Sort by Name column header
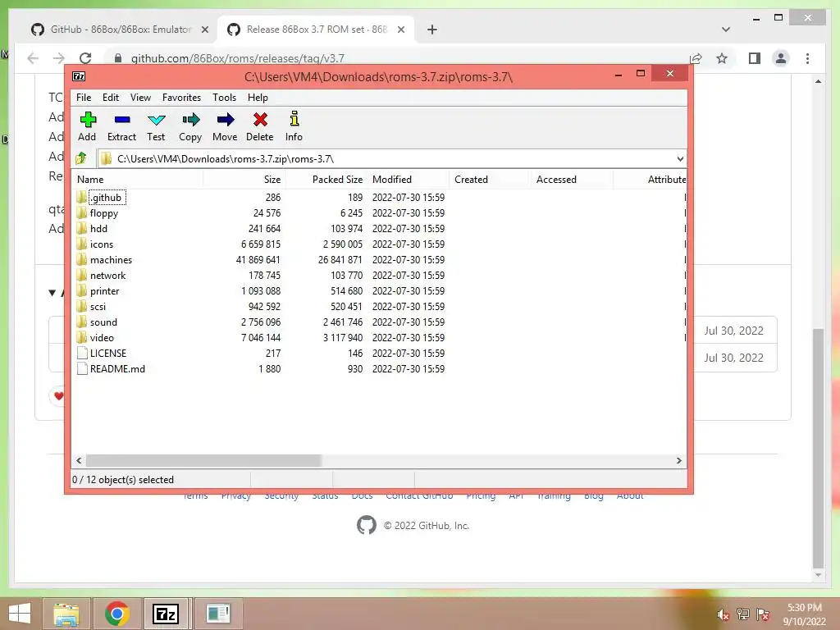Screen dimensions: 840x630 137,180
